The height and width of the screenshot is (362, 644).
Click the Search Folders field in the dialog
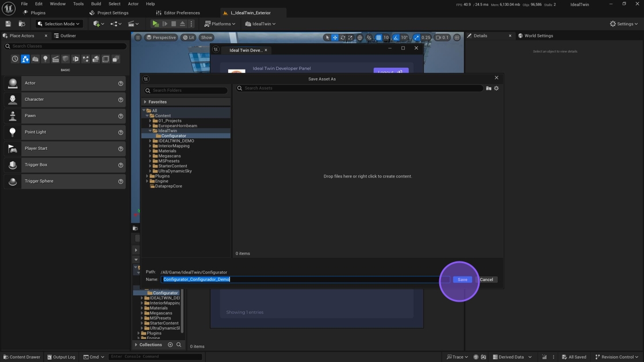[186, 90]
